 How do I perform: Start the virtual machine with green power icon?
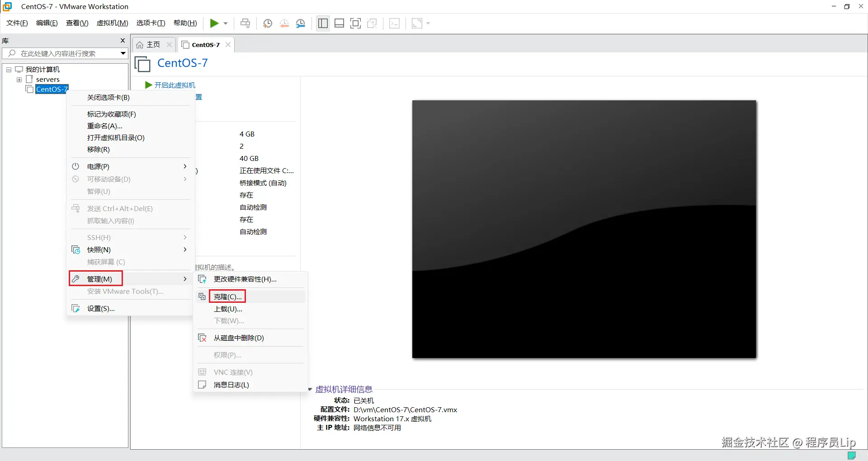coord(215,23)
